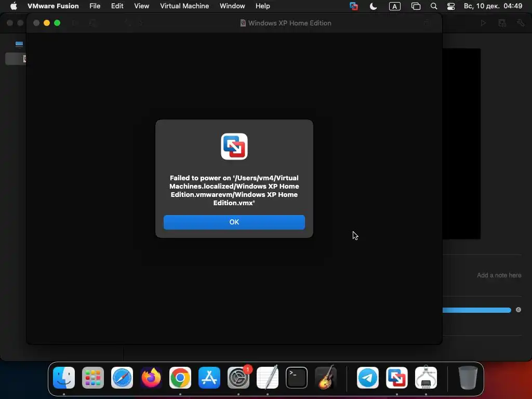Open Finder from the Dock
Screen dimensions: 532x399
pos(64,378)
